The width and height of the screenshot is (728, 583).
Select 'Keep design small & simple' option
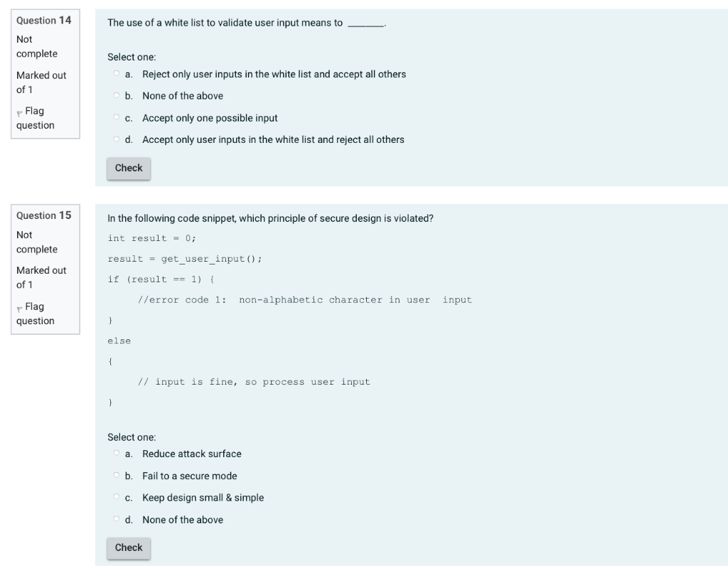pyautogui.click(x=116, y=497)
